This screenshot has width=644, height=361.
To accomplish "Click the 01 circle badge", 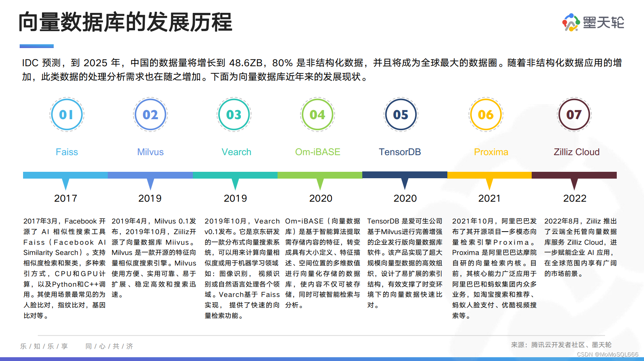I will point(67,114).
